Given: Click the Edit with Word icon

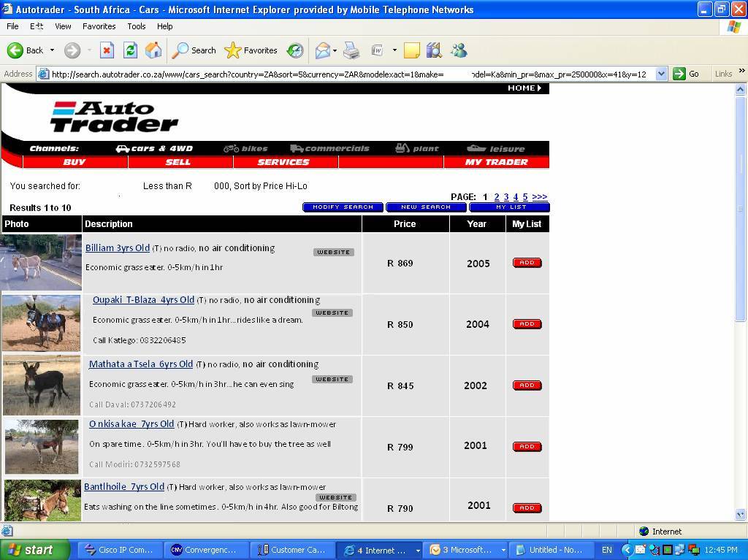Looking at the screenshot, I should [x=378, y=50].
